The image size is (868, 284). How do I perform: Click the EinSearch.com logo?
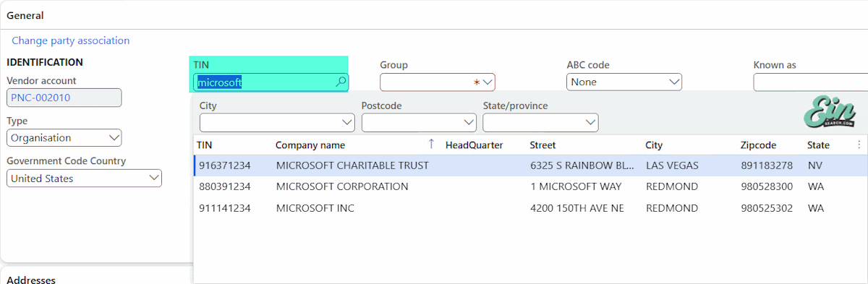830,112
